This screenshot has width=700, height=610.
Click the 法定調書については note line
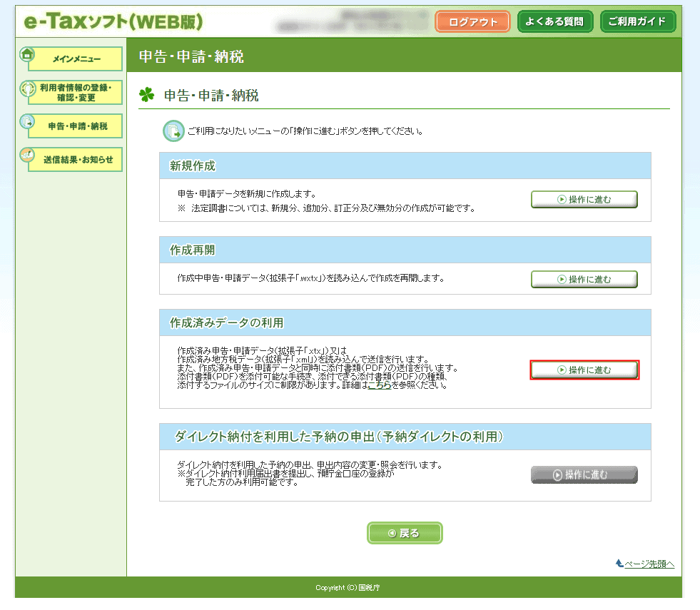(327, 208)
